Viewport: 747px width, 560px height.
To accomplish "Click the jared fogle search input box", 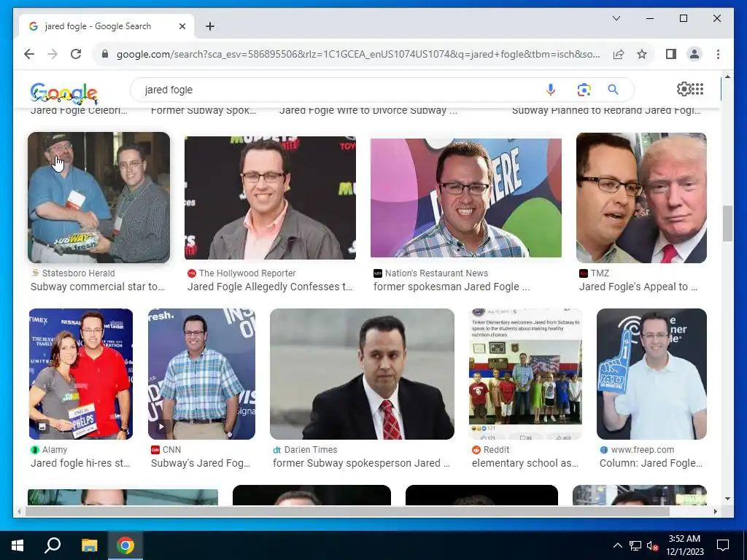I will pos(343,90).
